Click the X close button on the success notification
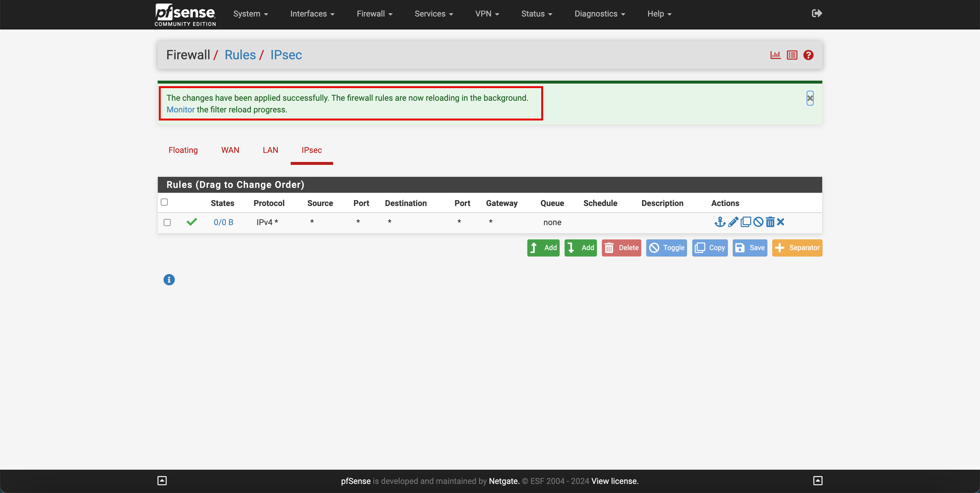This screenshot has height=493, width=980. 810,98
